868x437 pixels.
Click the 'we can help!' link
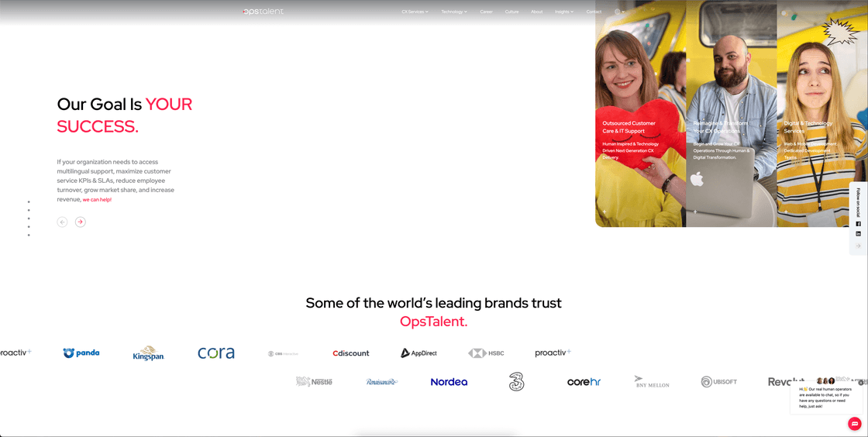click(x=97, y=200)
